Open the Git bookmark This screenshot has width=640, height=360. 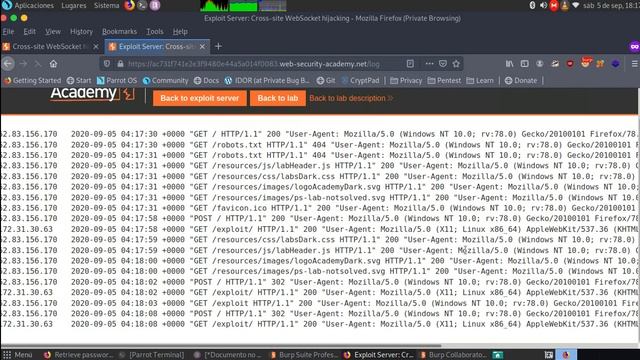(x=326, y=80)
